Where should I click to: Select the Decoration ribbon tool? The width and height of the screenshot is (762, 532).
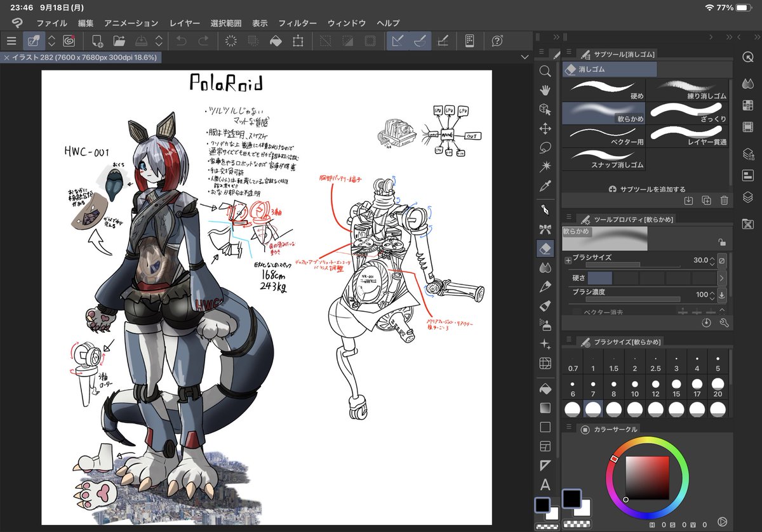(x=545, y=229)
